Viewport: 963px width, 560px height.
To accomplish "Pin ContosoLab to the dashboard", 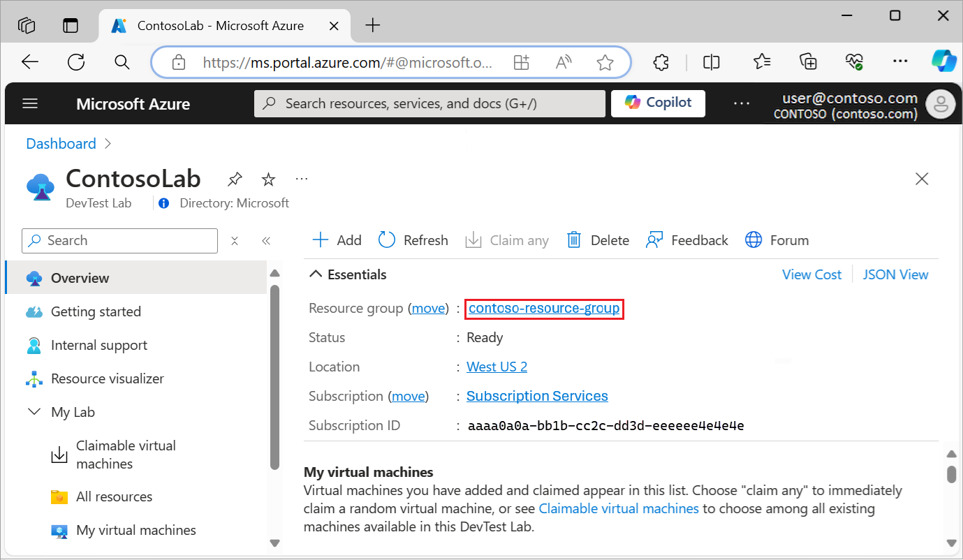I will (x=234, y=179).
